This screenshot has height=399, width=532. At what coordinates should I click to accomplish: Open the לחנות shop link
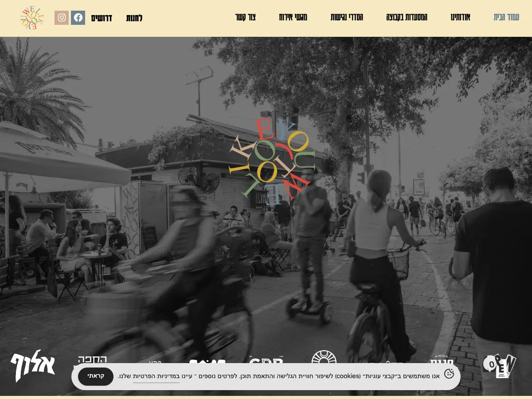pyautogui.click(x=134, y=18)
